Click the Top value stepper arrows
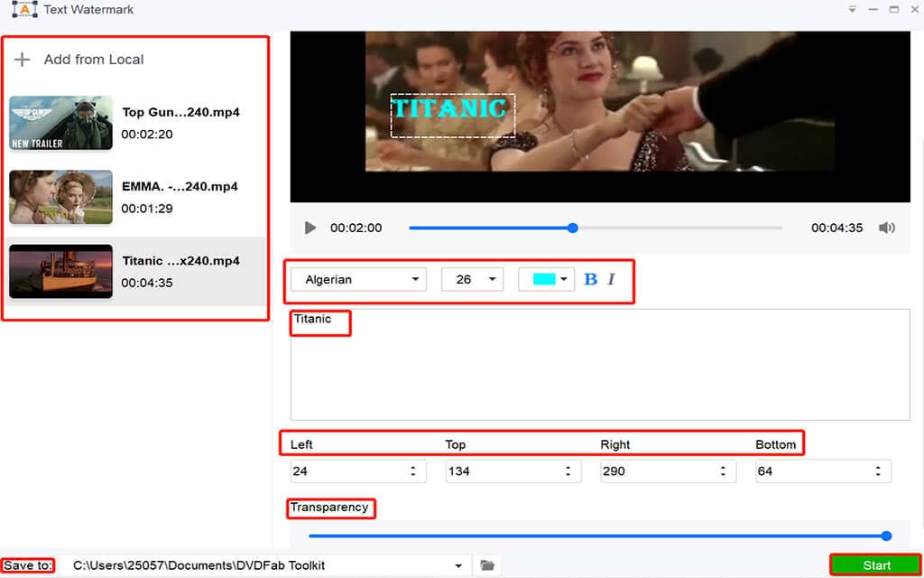Screen dimensions: 924x578 click(x=568, y=471)
